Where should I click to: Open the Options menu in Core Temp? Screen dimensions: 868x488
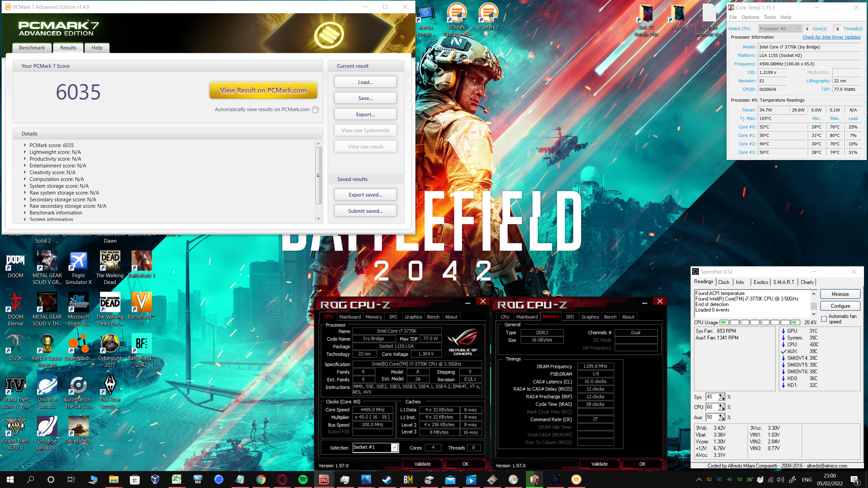[750, 17]
